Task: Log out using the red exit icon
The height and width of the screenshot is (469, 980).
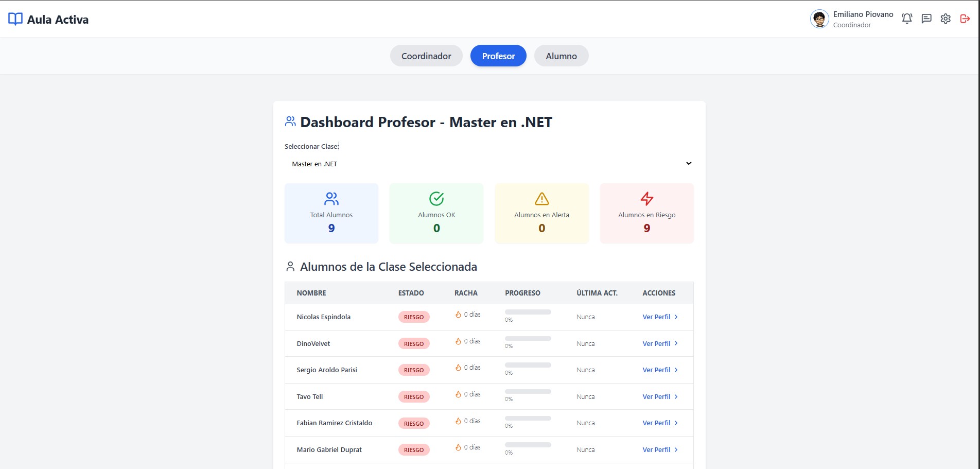Action: pos(966,19)
